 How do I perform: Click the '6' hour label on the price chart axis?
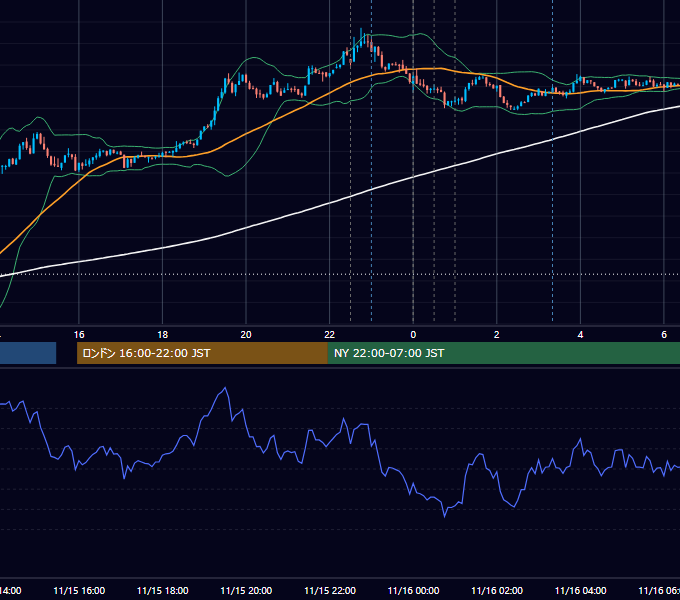click(664, 334)
